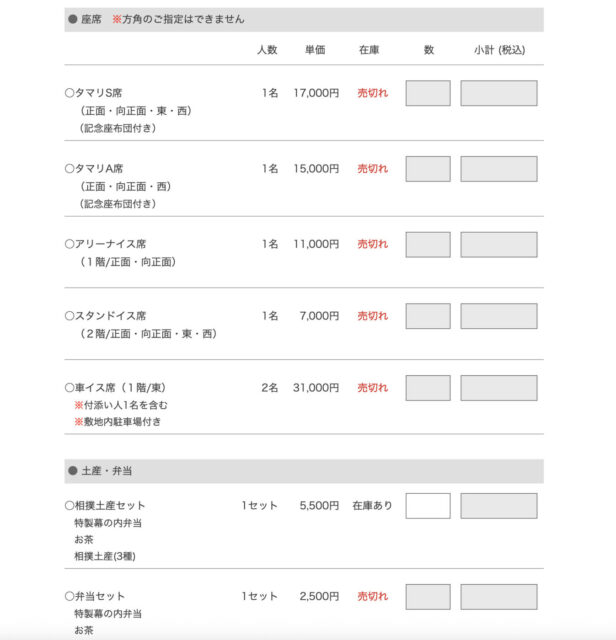Click the 相撲土産セット subtotal field
Viewport: 616px width, 640px height.
coord(498,506)
